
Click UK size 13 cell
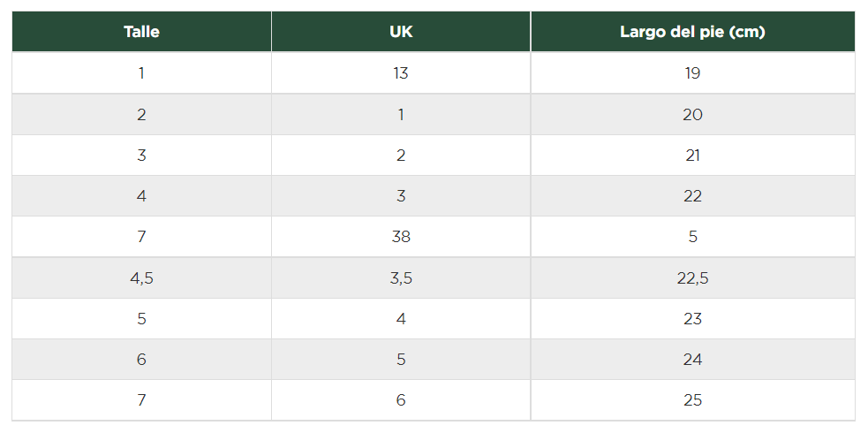[x=401, y=73]
